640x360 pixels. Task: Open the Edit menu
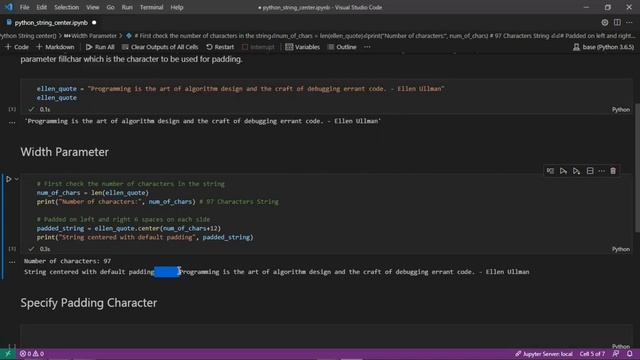click(x=41, y=7)
